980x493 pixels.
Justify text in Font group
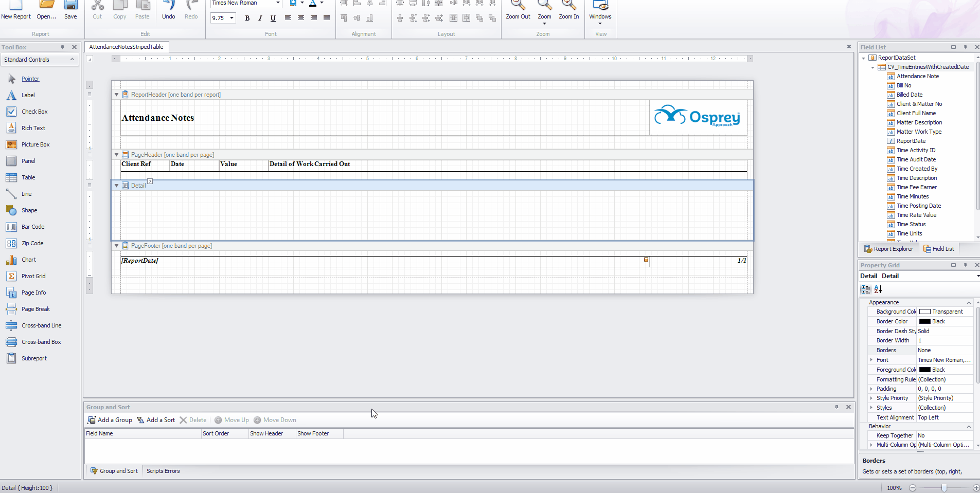pos(327,18)
